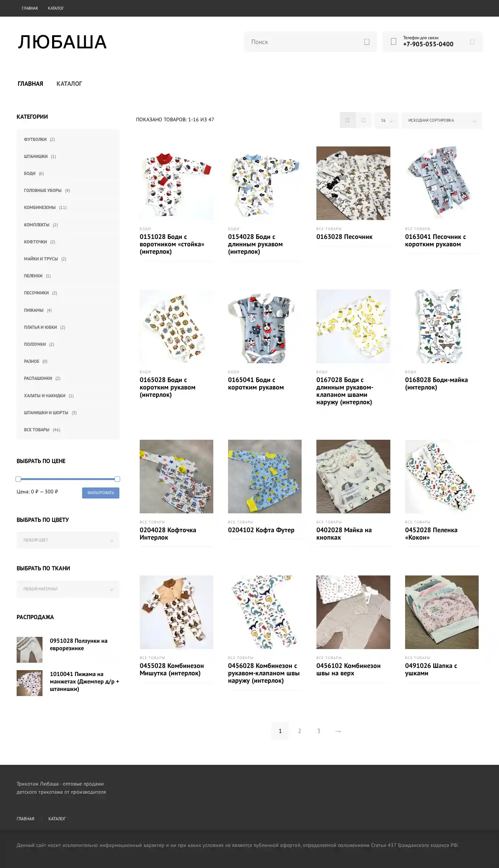Click the Фильтровать button
Screen dimensions: 499x868
[x=101, y=493]
